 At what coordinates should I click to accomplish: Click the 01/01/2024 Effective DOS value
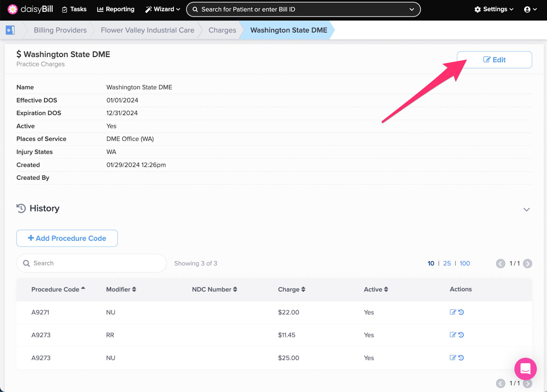(122, 100)
